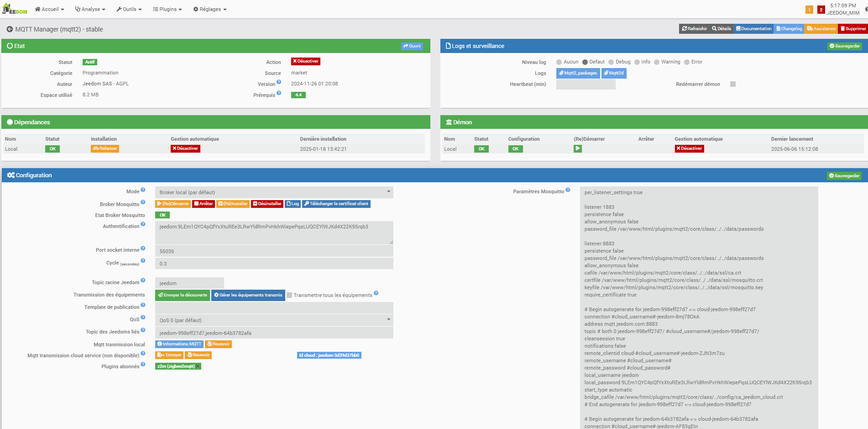Click Désinstaller for the Mosquitto broker
868x429 pixels.
click(267, 204)
